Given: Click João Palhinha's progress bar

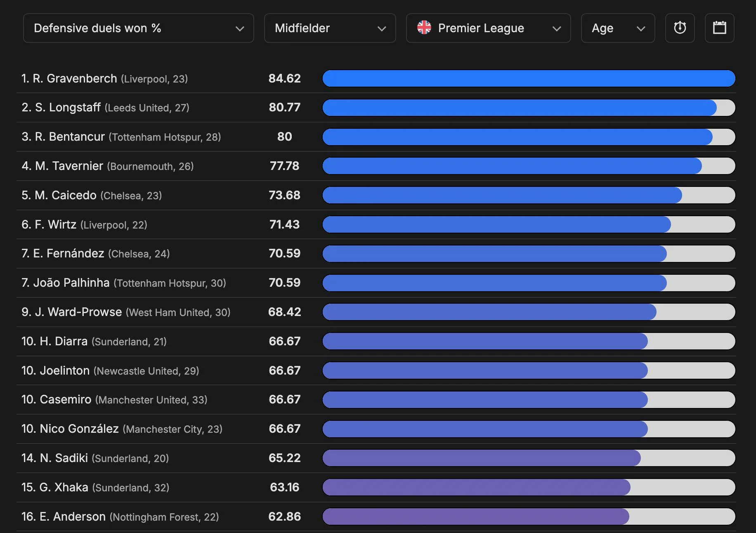Looking at the screenshot, I should pyautogui.click(x=529, y=283).
